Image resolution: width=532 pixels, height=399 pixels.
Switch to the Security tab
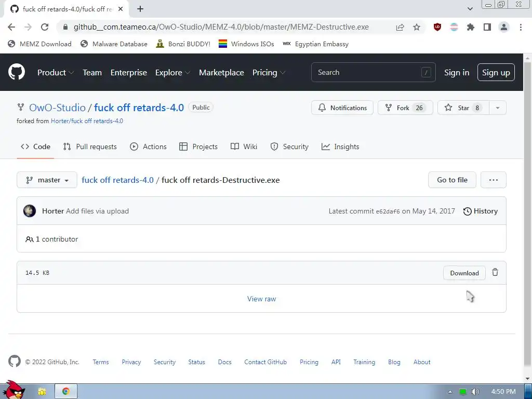289,147
